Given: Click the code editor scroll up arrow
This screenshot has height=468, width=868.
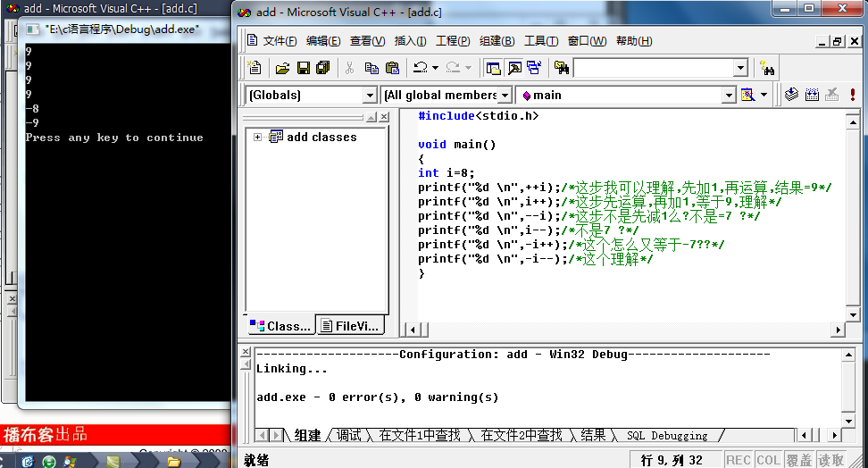Looking at the screenshot, I should click(853, 121).
